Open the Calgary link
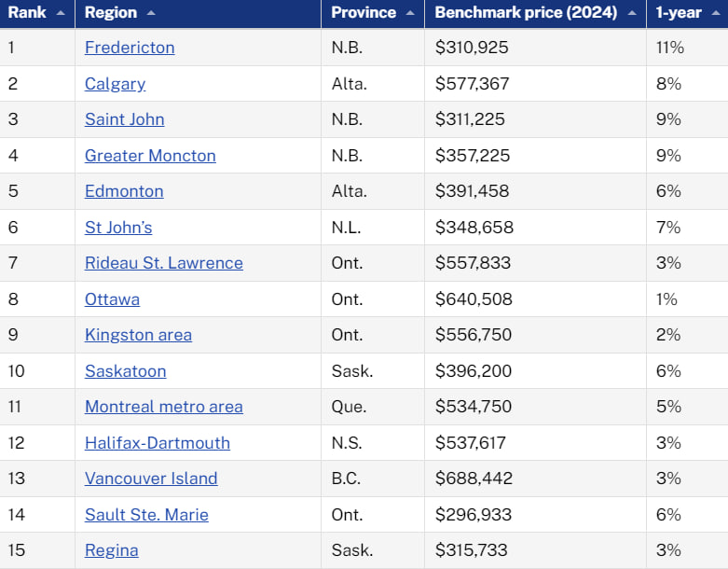 [115, 84]
